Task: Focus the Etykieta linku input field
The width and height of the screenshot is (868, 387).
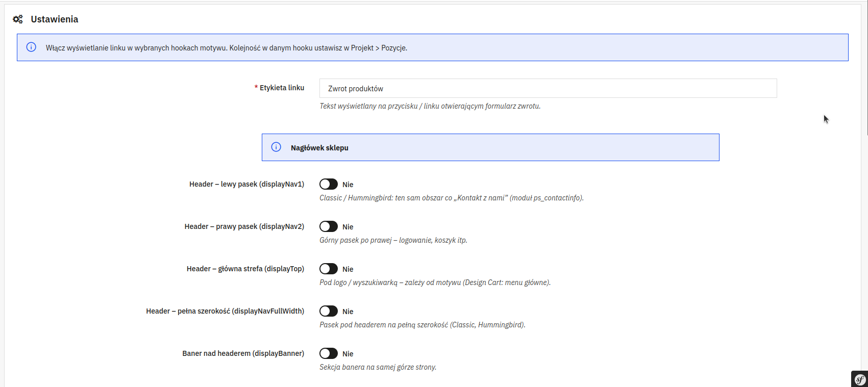Action: pos(548,88)
